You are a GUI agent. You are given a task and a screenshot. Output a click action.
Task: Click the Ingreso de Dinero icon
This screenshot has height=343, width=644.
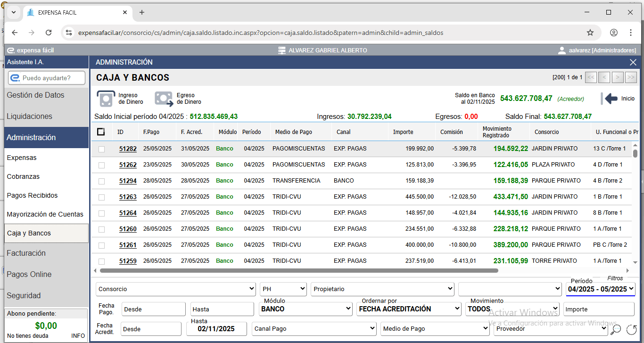coord(106,99)
